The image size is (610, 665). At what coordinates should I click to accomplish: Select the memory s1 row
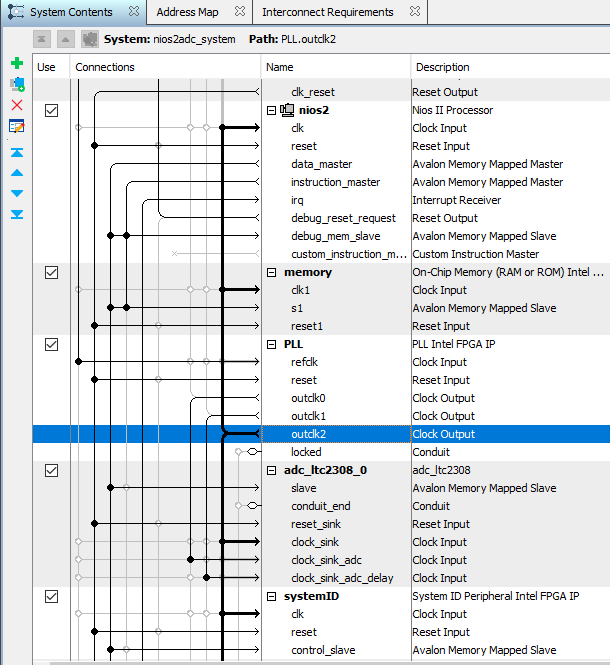(321, 308)
